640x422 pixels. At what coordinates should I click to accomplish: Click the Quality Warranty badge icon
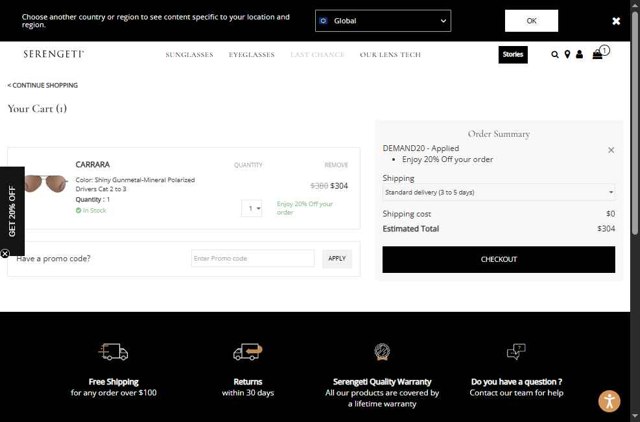382,351
